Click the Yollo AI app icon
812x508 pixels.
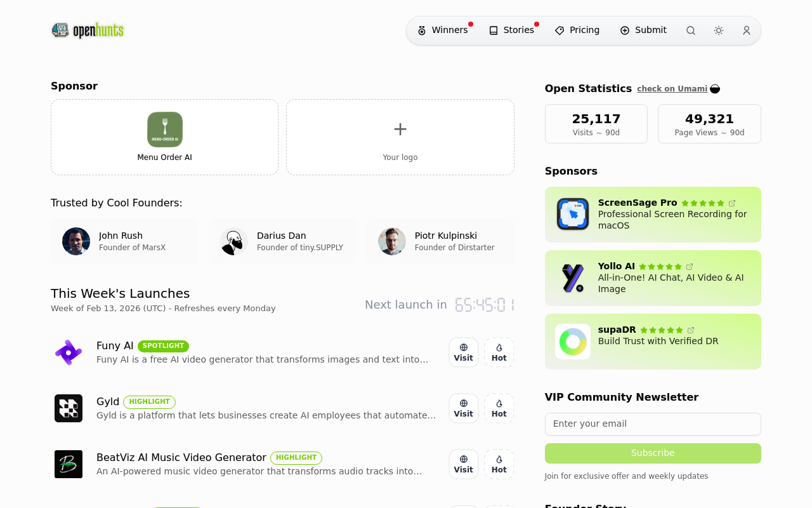(573, 278)
